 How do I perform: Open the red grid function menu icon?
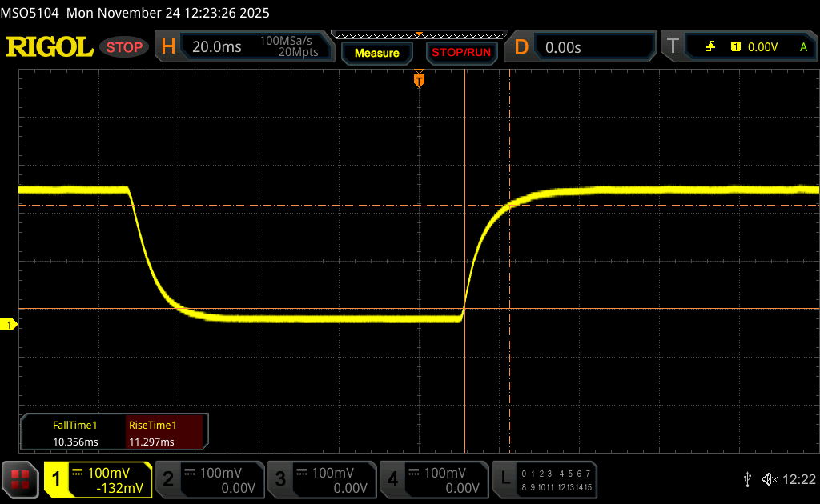[x=20, y=479]
